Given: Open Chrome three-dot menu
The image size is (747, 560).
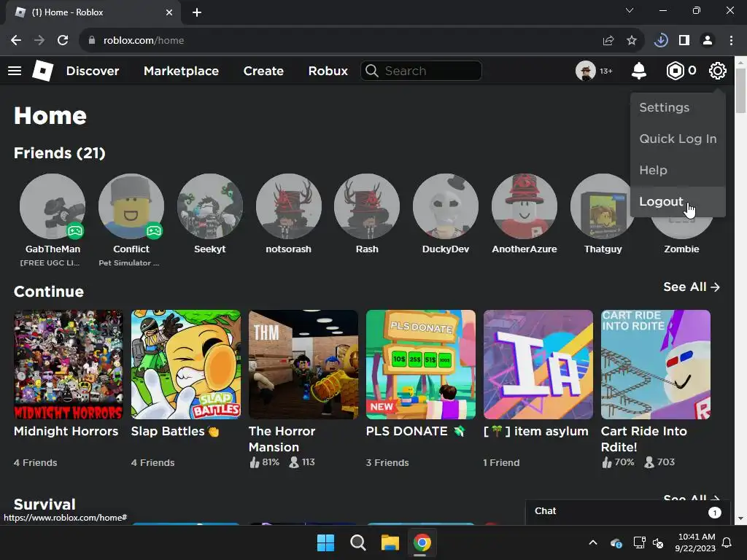Looking at the screenshot, I should (x=731, y=41).
